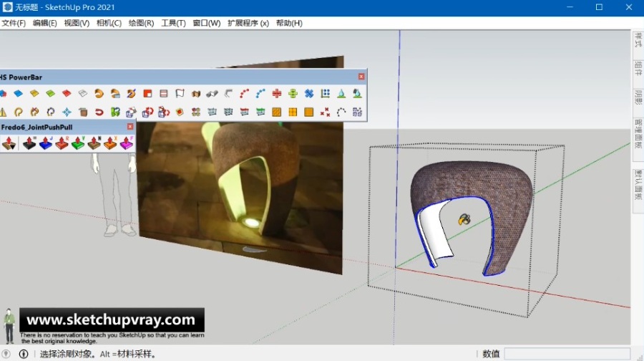Click the dotted arc PowerBar icon
Image resolution: width=644 pixels, height=361 pixels.
(x=341, y=112)
